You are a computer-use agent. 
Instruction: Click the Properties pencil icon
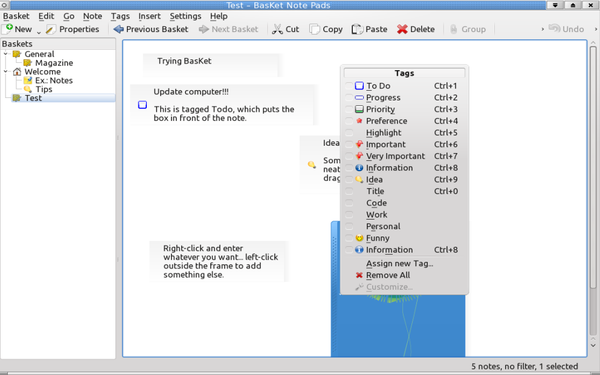(x=51, y=29)
